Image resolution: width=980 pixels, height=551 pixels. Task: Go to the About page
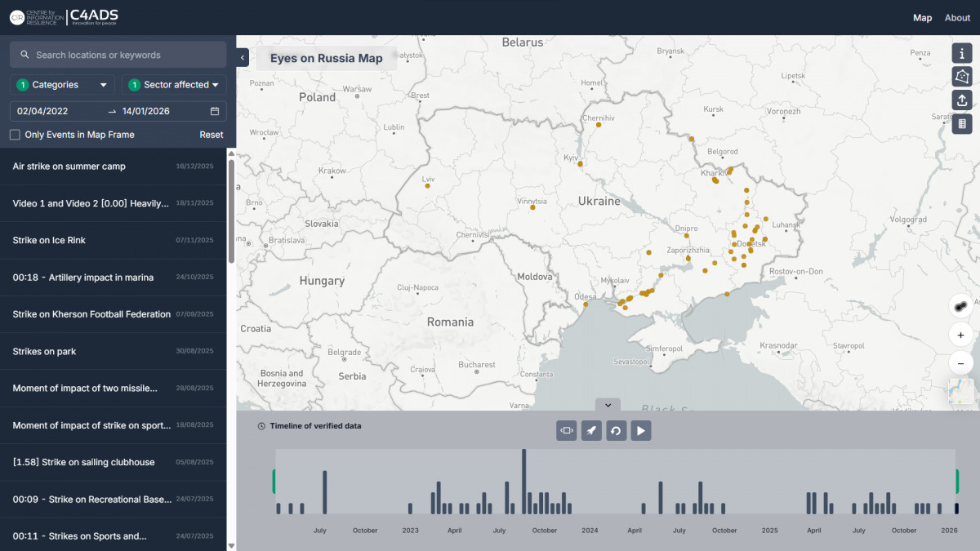957,18
